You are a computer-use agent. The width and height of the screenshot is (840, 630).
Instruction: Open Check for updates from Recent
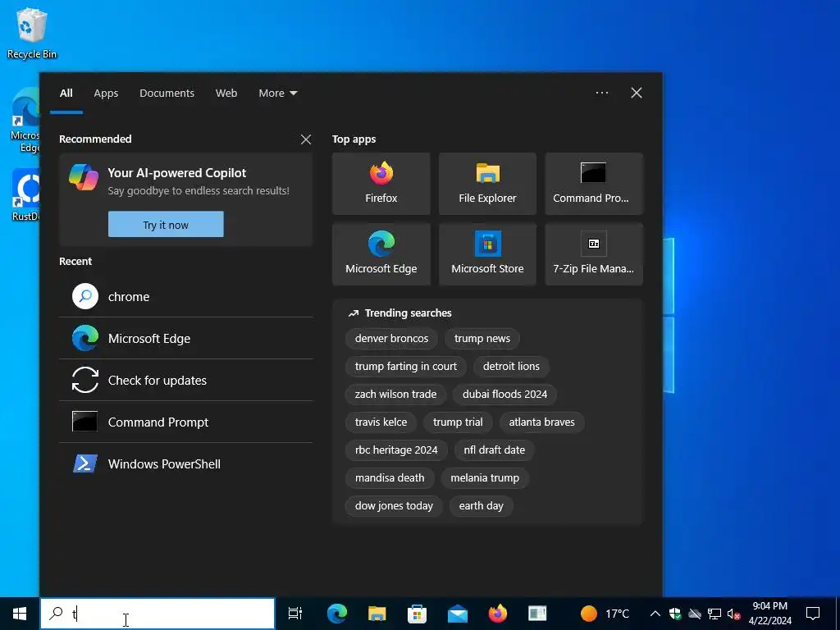tap(186, 381)
